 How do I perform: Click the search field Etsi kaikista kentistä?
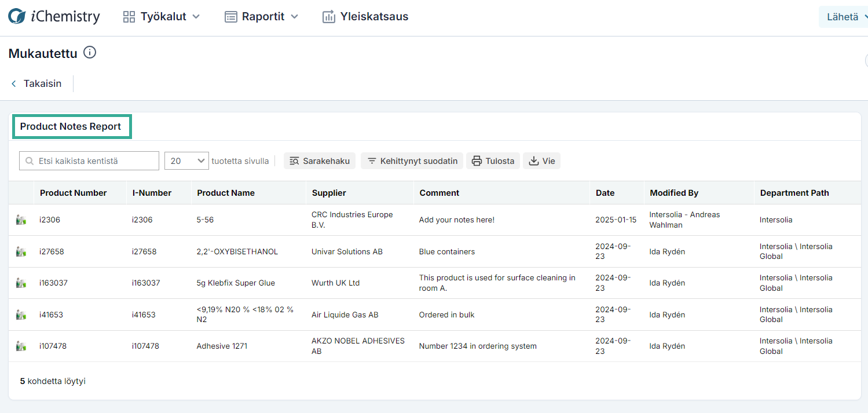click(x=89, y=161)
